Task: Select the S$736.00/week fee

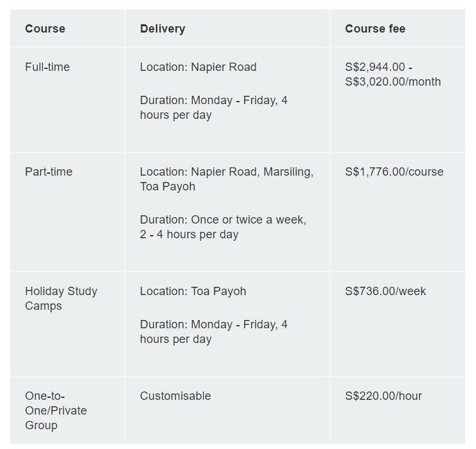Action: (385, 291)
